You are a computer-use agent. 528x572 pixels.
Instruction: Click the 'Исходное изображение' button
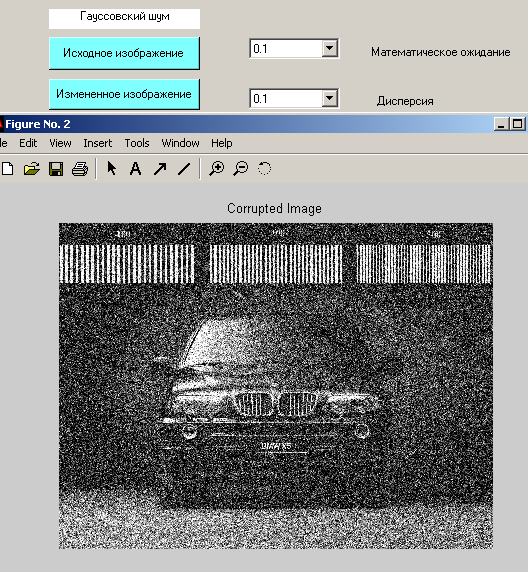(124, 53)
